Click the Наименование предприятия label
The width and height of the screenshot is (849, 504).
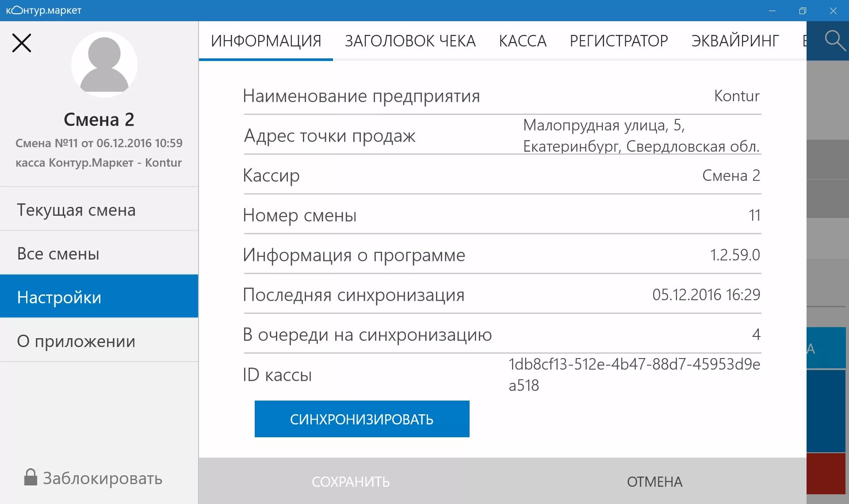(361, 96)
